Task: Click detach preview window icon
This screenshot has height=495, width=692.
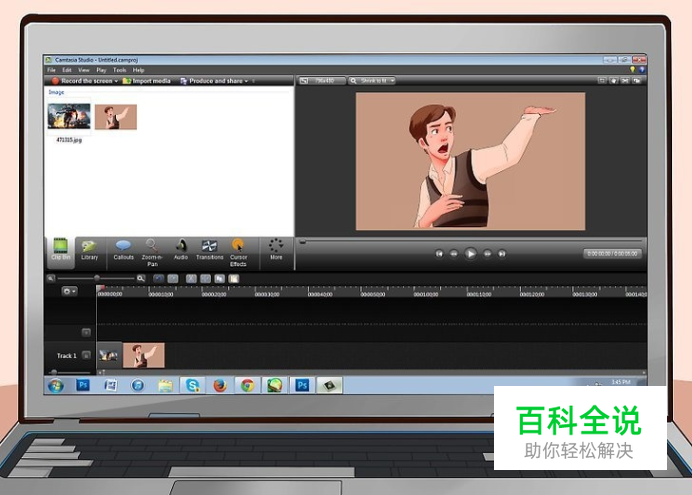Action: [637, 81]
